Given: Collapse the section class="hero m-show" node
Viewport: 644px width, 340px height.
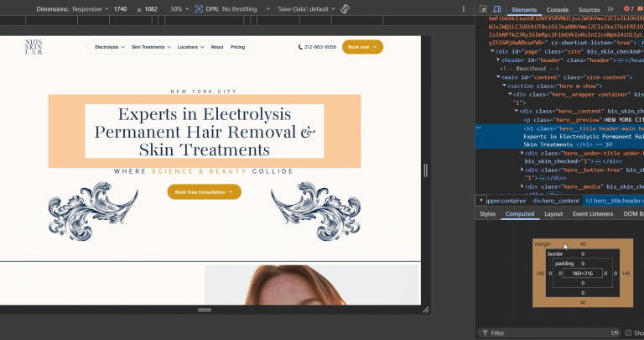Looking at the screenshot, I should point(504,86).
